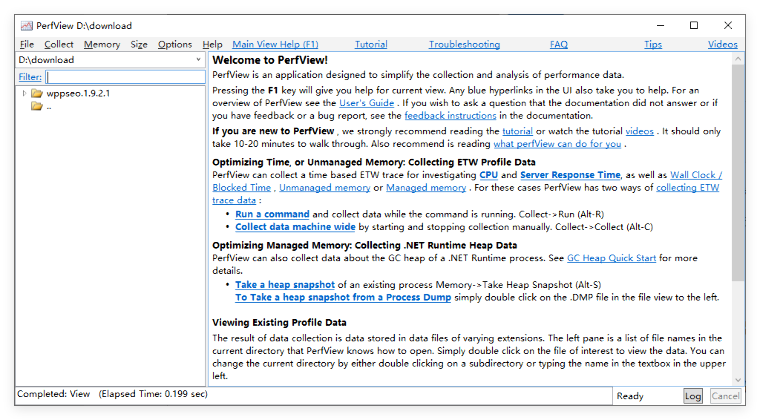
Task: Open the Videos link in menu bar
Action: click(x=722, y=44)
